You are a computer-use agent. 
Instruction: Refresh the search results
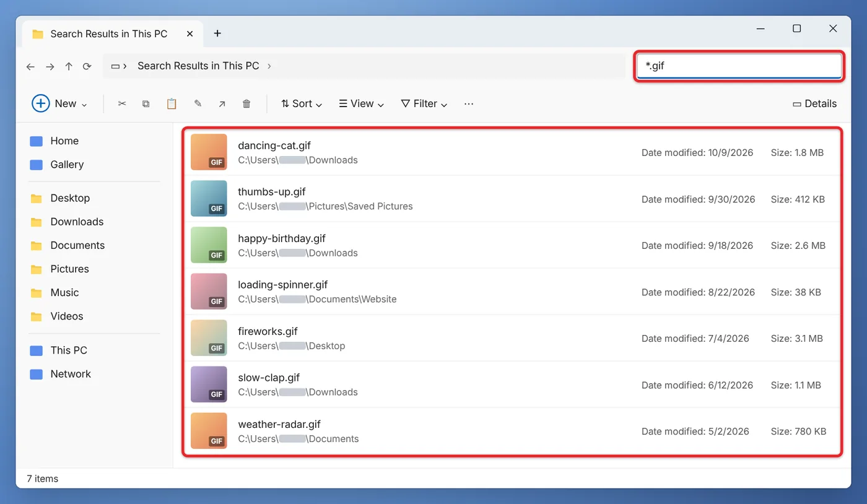(x=87, y=66)
